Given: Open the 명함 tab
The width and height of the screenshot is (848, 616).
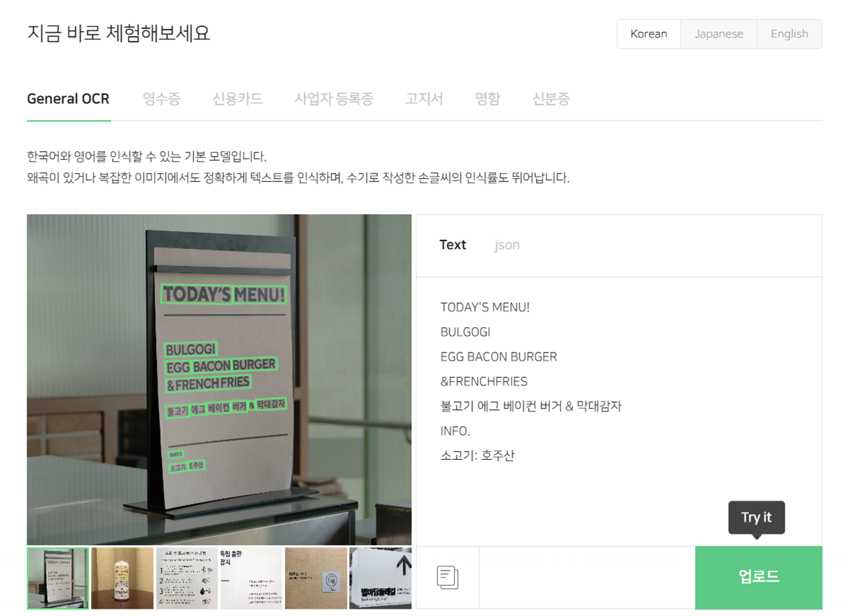Looking at the screenshot, I should [x=488, y=99].
